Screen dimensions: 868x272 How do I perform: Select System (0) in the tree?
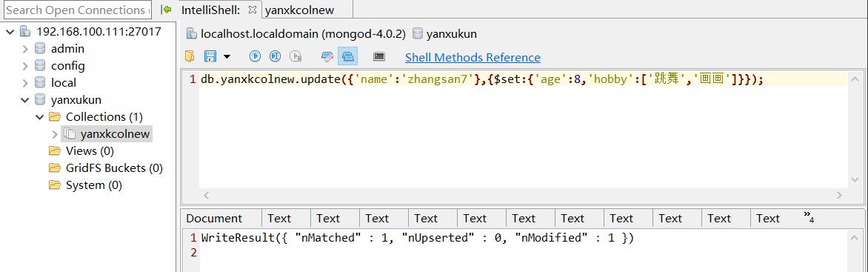point(93,185)
